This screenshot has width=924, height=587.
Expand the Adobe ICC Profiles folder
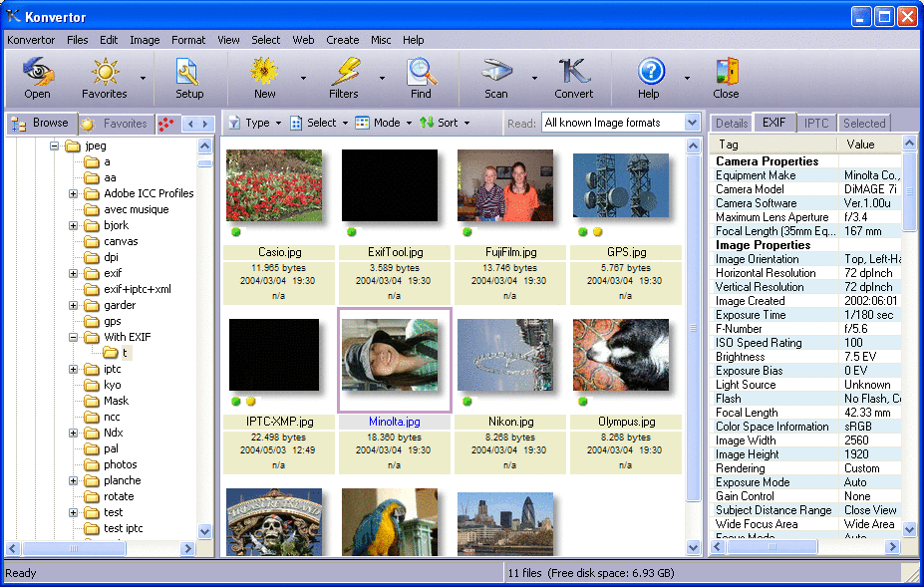point(74,193)
